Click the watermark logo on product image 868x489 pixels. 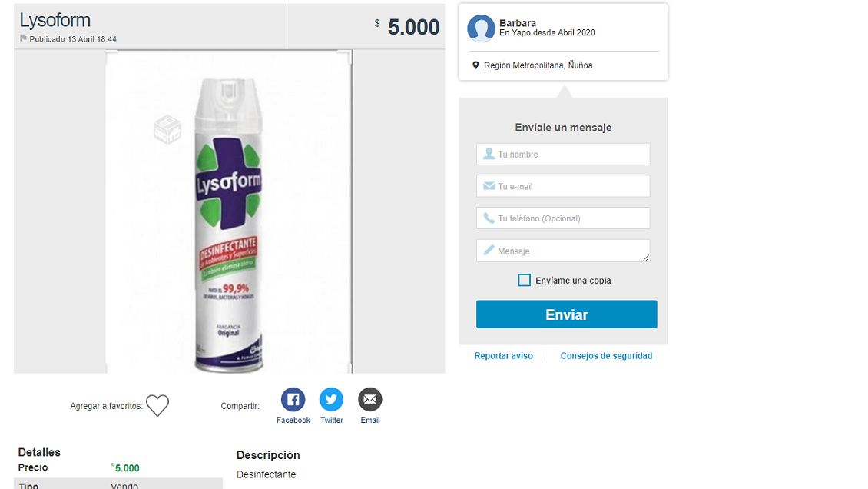click(x=167, y=129)
